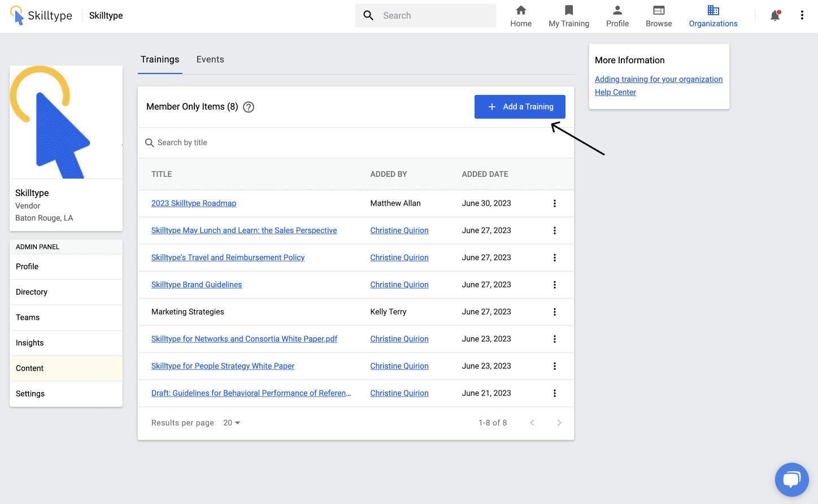Image resolution: width=818 pixels, height=504 pixels.
Task: Go to the previous results page arrow
Action: tap(532, 423)
